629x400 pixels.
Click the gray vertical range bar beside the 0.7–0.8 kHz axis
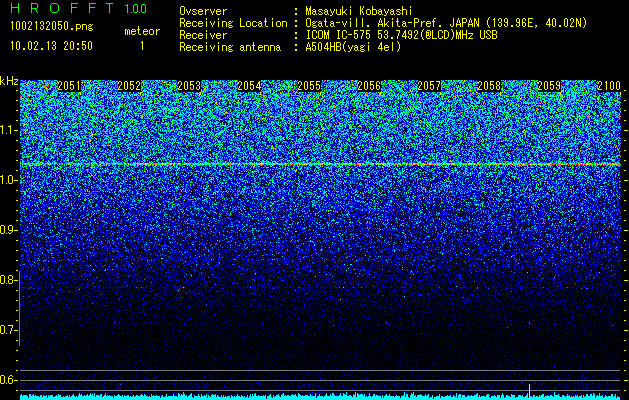point(19,308)
